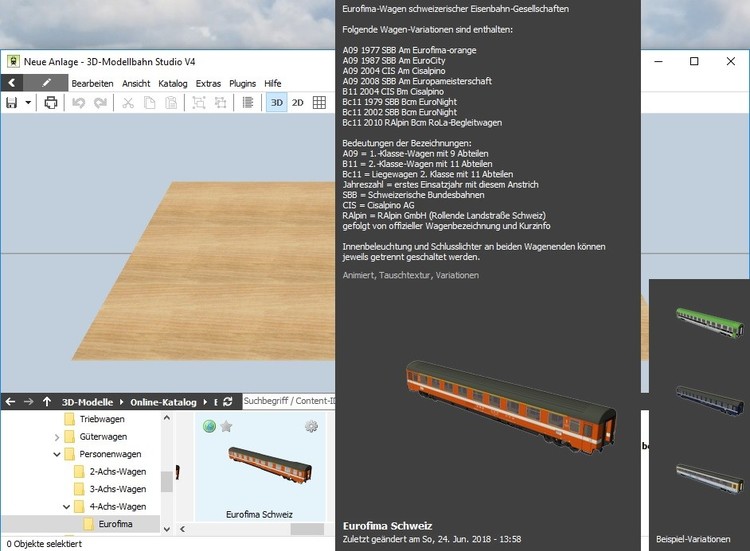
Task: Click the catalog horizontal scroll left arrow
Action: point(182,529)
